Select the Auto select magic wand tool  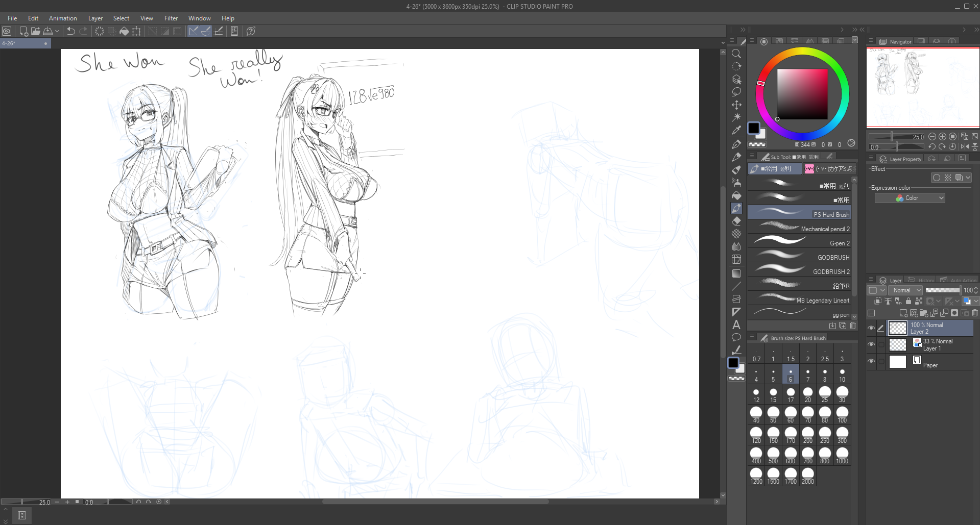point(736,117)
